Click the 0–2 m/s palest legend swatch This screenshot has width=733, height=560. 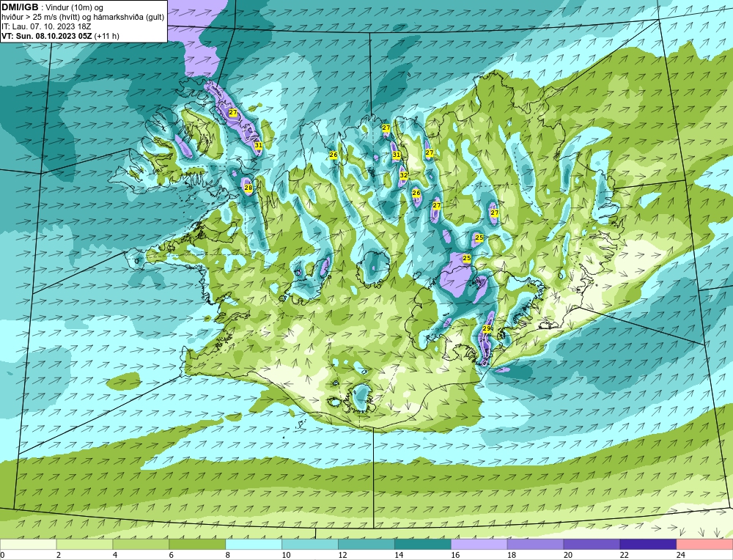(x=28, y=545)
